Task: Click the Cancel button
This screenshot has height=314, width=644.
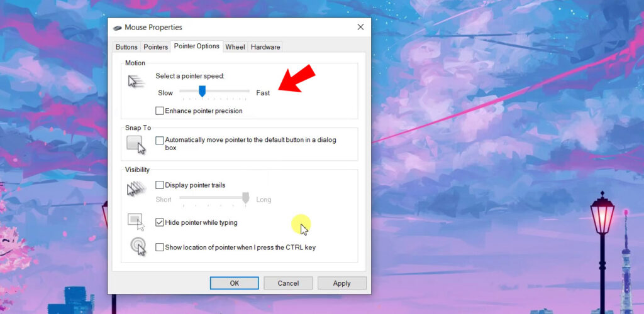Action: [288, 283]
